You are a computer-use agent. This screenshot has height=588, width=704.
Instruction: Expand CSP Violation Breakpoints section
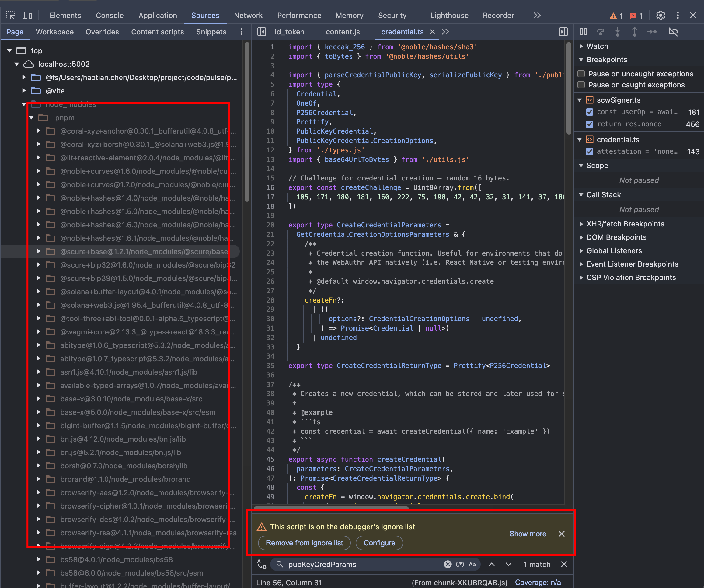581,278
